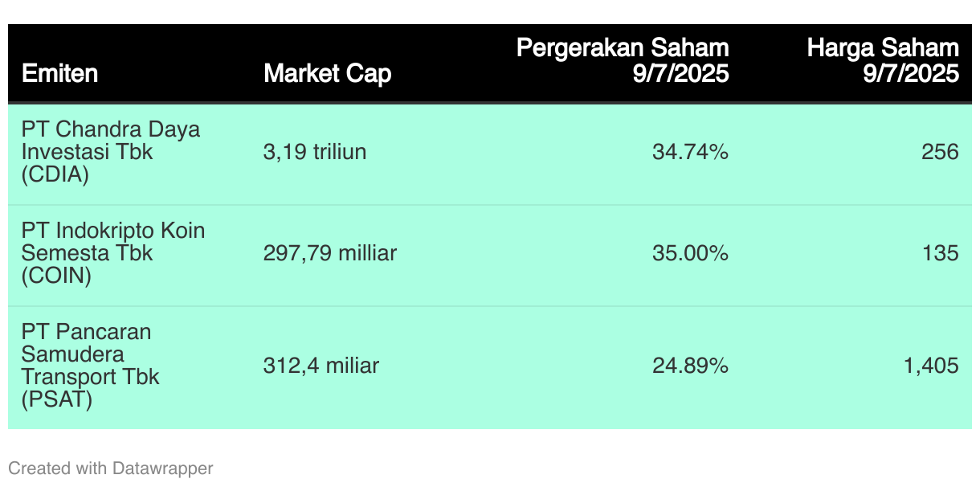The width and height of the screenshot is (980, 487).
Task: Select the 35.00% movement value
Action: point(690,253)
